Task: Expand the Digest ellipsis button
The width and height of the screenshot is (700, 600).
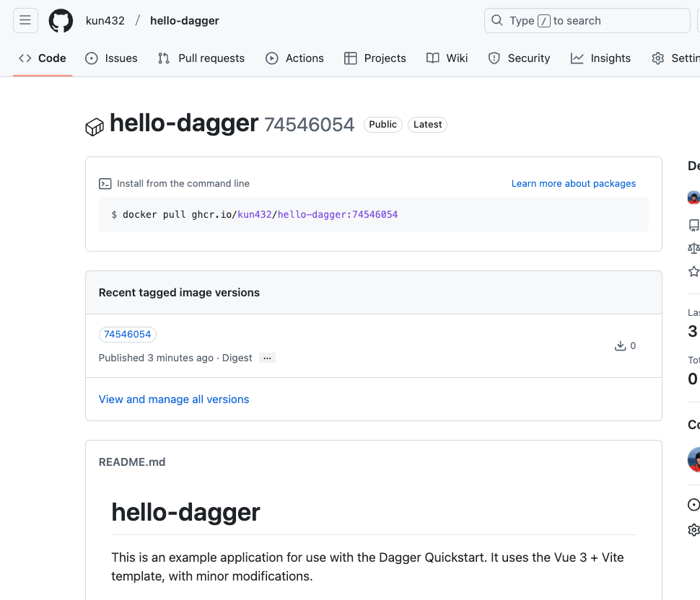Action: pyautogui.click(x=268, y=358)
